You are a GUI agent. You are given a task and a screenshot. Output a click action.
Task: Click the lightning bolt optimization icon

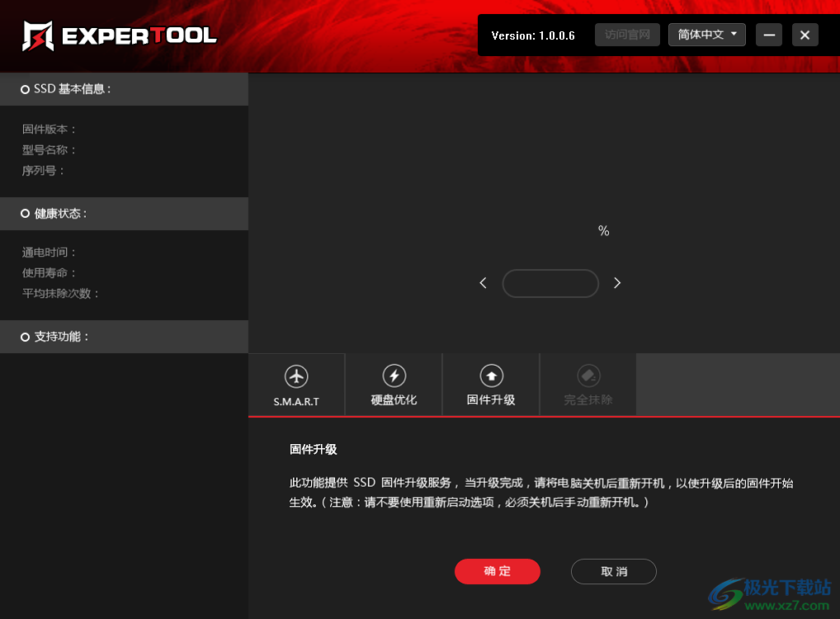tap(394, 376)
